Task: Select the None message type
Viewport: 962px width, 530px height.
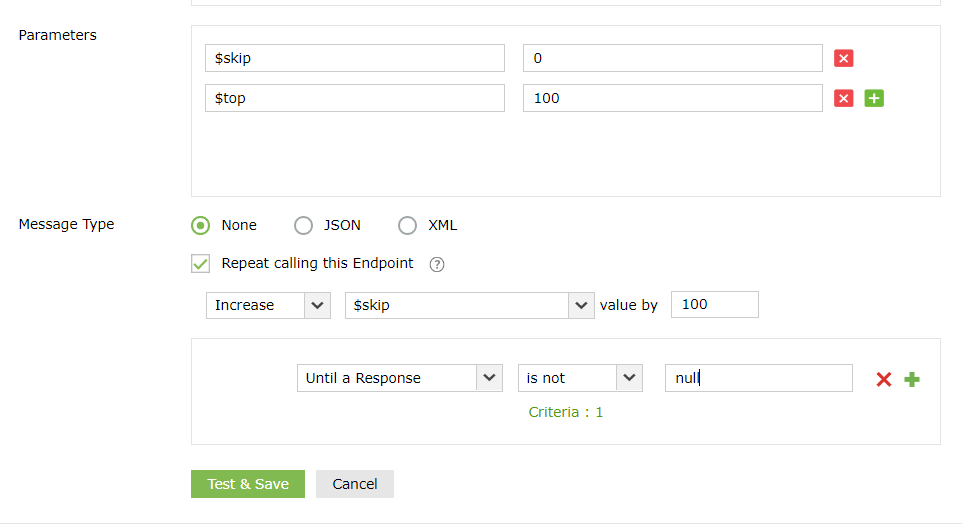Action: (201, 225)
